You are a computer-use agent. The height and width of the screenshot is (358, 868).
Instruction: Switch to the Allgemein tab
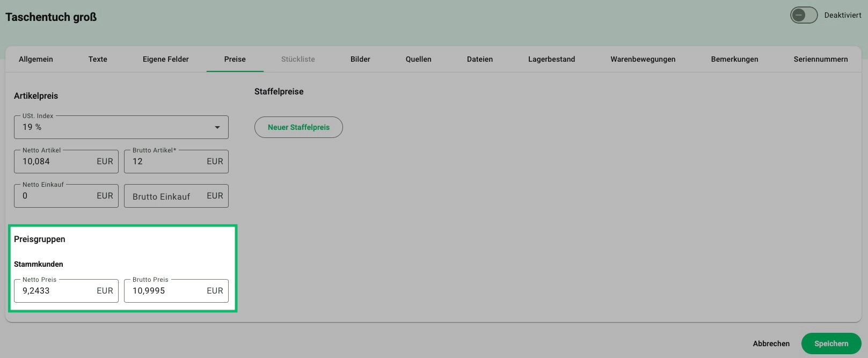click(36, 59)
